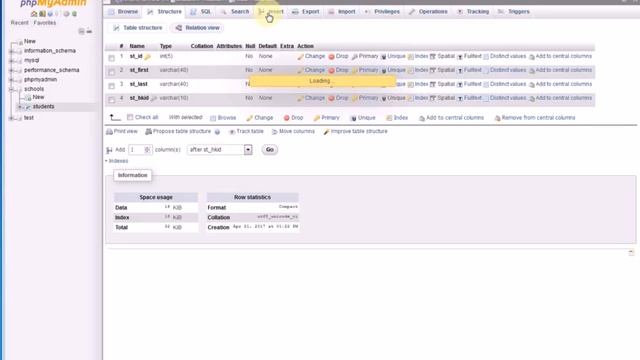Screen dimensions: 640x360
Task: Click Add to central columns for st_id
Action: click(x=560, y=56)
